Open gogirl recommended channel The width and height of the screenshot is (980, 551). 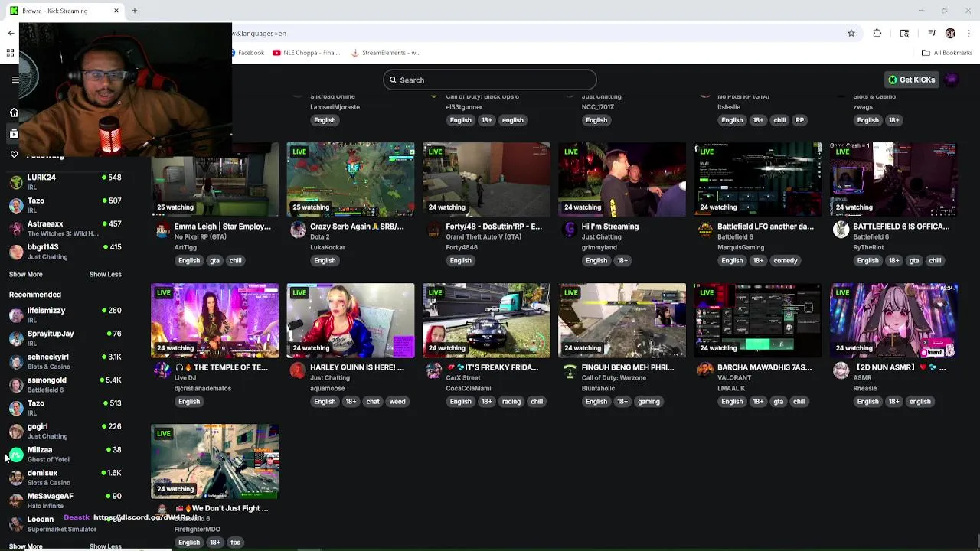[x=65, y=431]
